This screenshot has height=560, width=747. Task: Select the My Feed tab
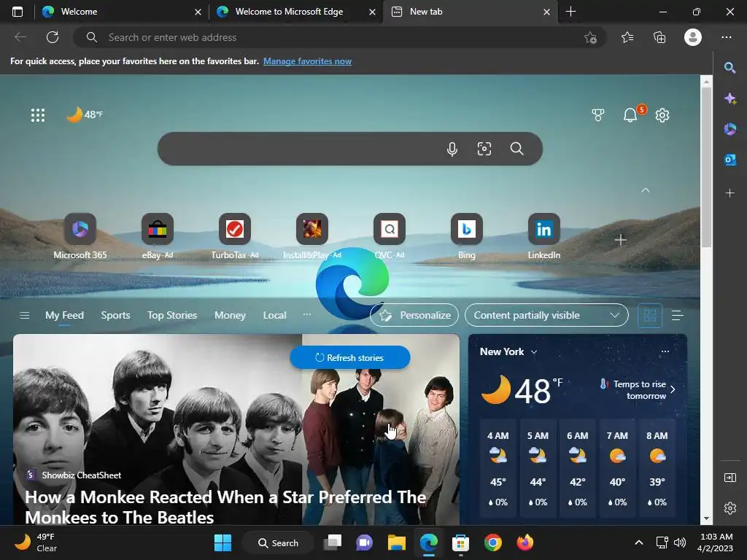pyautogui.click(x=64, y=315)
